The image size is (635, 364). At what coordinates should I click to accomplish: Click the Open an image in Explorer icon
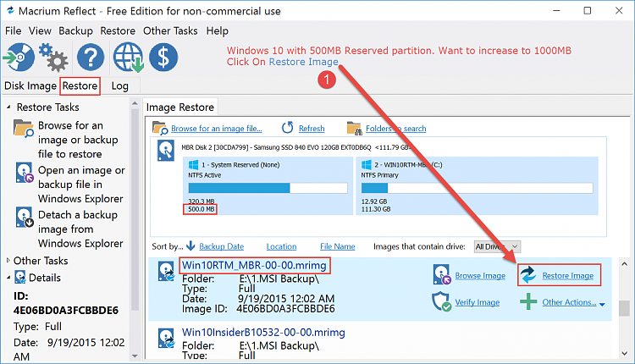click(25, 173)
